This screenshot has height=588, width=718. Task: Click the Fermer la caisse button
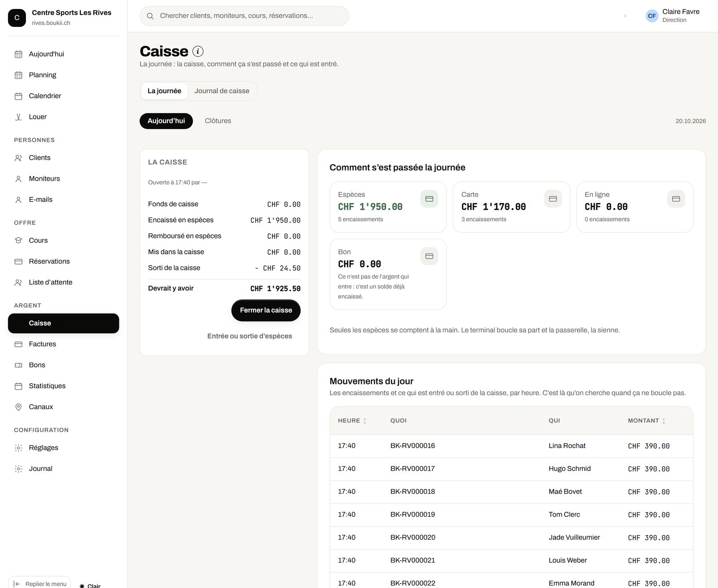(x=266, y=310)
